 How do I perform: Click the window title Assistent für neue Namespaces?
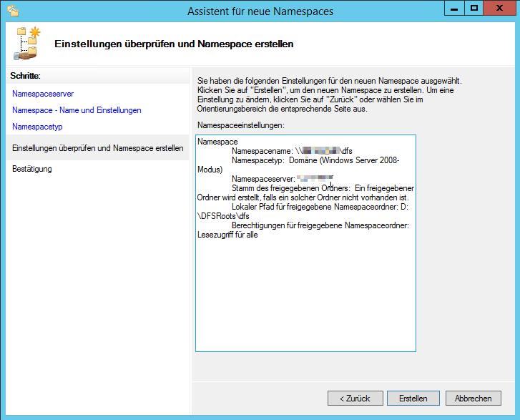coord(260,11)
